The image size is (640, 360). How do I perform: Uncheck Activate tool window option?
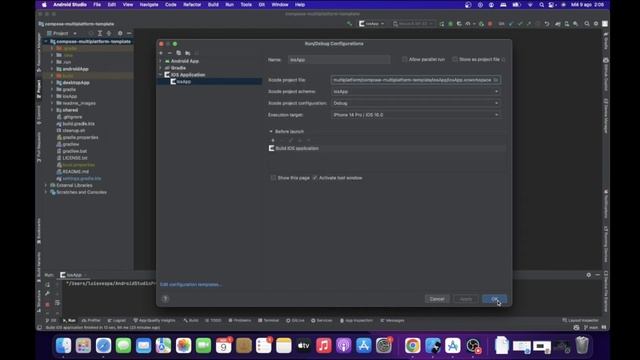(x=315, y=178)
